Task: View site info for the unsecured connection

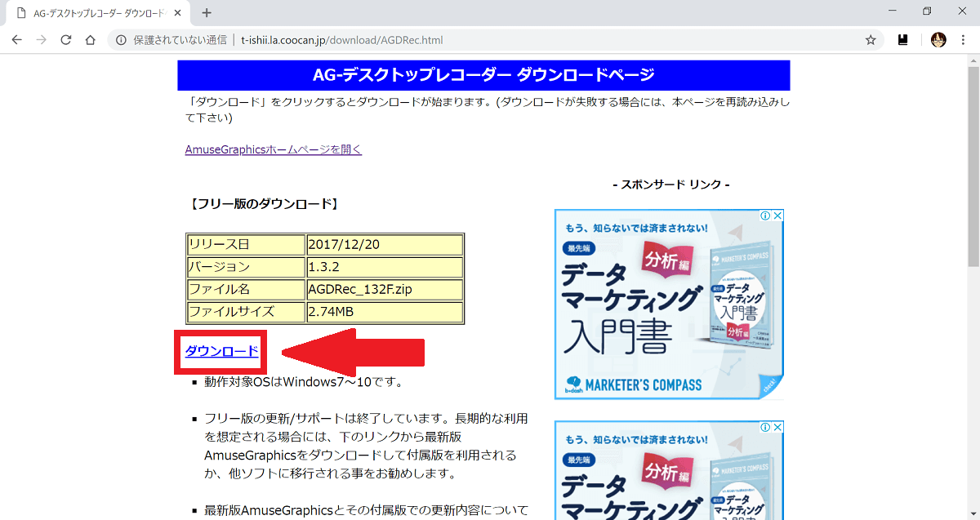Action: point(121,40)
